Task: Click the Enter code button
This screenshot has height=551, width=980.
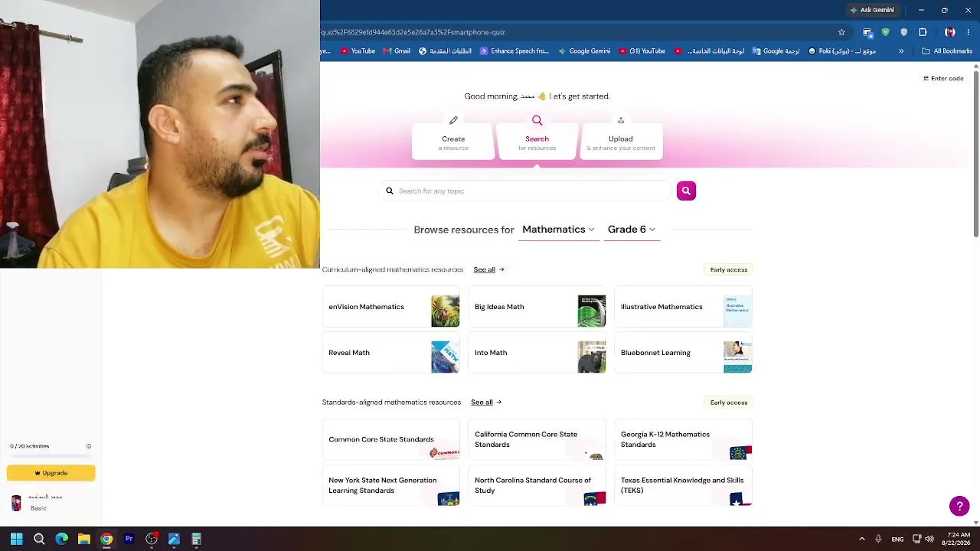Action: tap(943, 78)
